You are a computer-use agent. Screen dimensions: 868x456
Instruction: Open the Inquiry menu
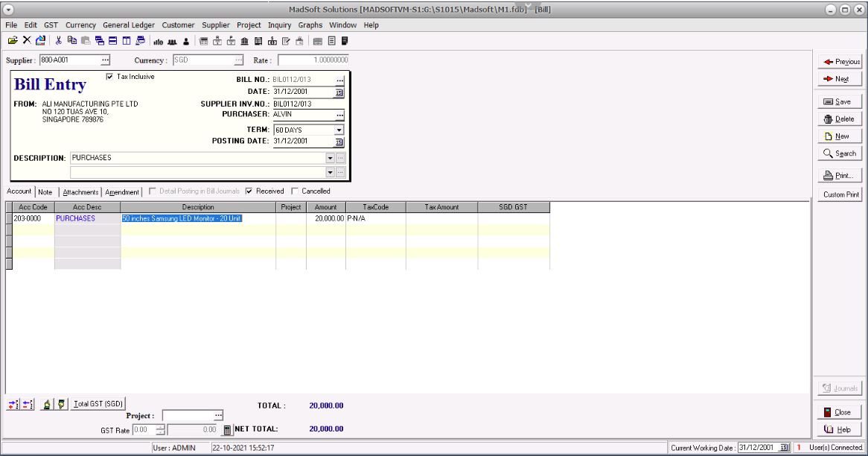280,25
